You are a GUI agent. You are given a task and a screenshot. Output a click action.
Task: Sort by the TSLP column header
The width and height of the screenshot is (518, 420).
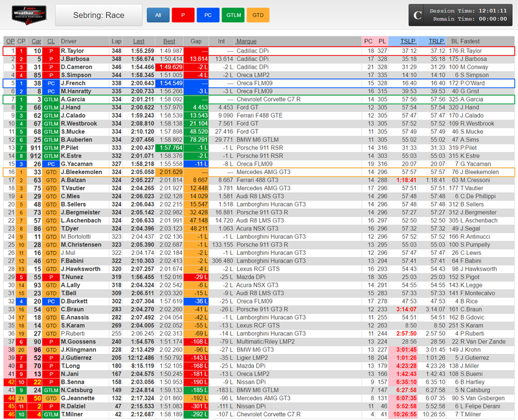click(x=408, y=41)
